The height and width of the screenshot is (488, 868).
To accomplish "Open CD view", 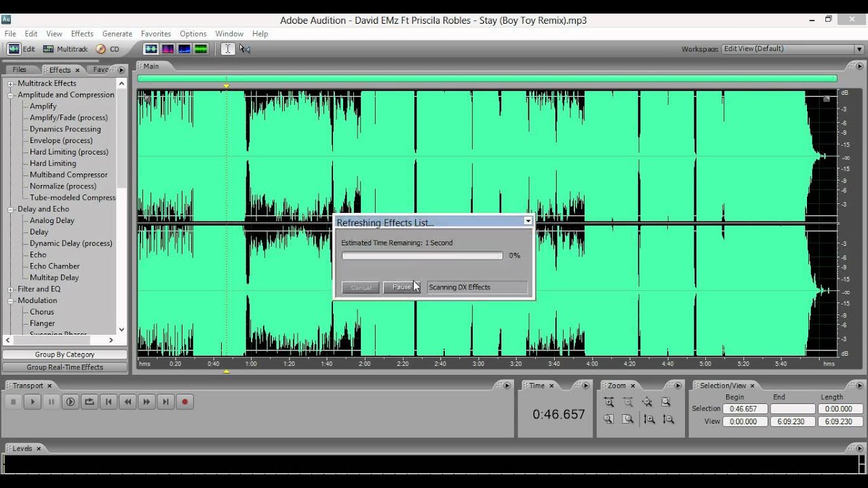I will click(x=108, y=49).
